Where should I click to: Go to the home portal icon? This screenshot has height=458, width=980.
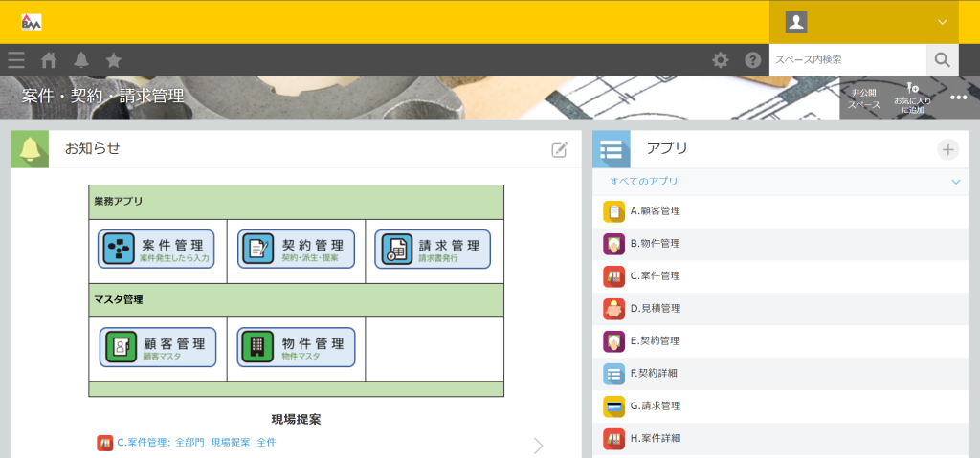[49, 60]
